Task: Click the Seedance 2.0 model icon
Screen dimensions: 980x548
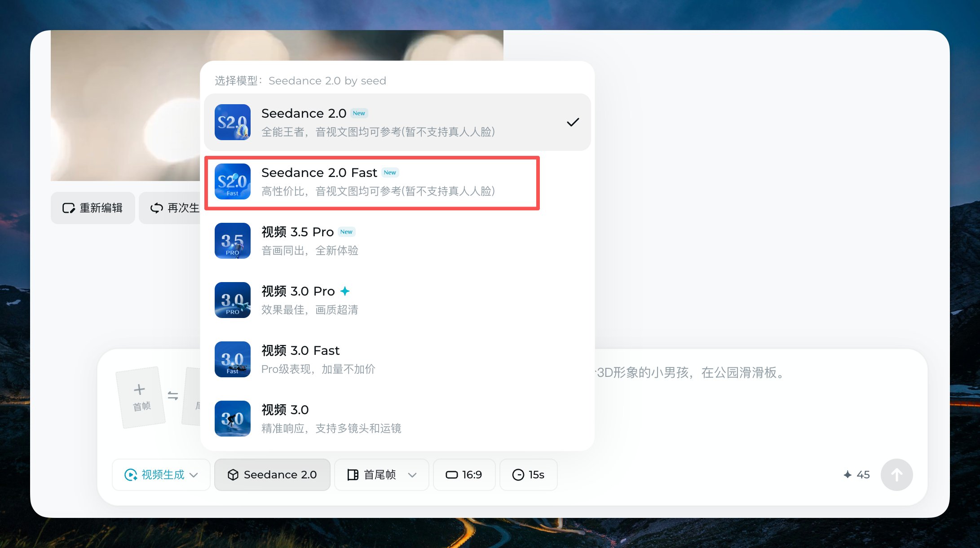Action: click(232, 122)
